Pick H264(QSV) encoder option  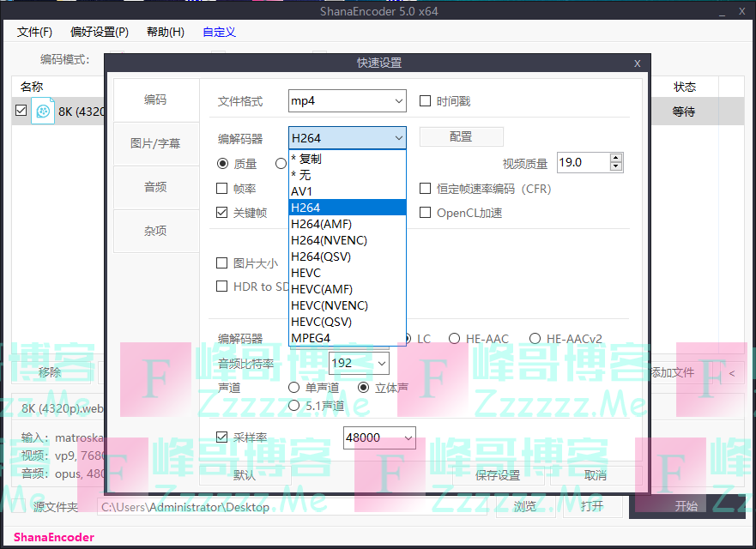320,256
